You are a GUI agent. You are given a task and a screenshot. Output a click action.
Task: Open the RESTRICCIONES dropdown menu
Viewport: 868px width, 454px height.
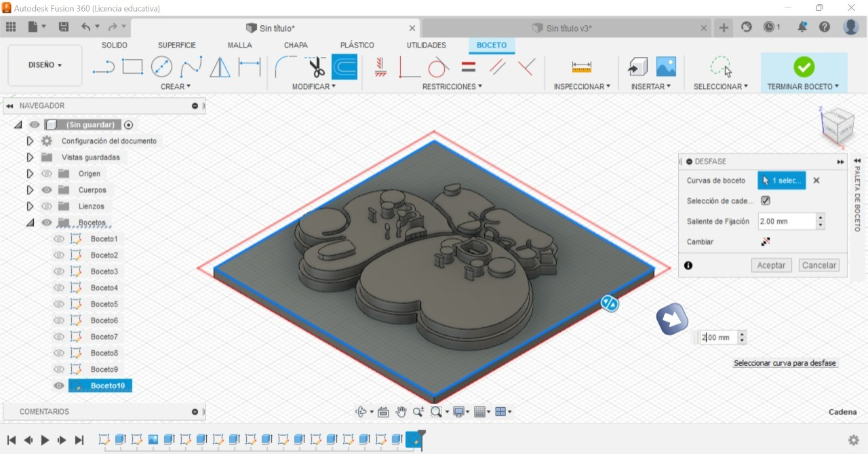tap(452, 87)
